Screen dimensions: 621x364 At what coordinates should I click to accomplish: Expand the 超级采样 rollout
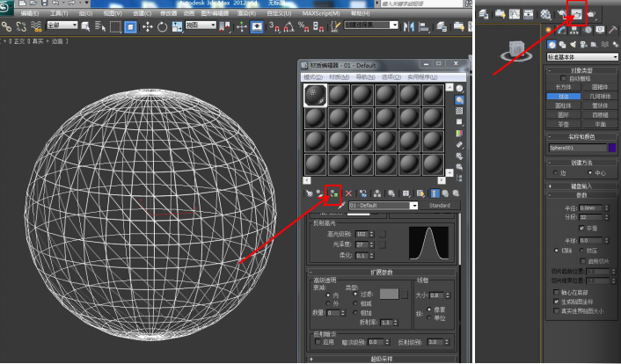coord(382,359)
